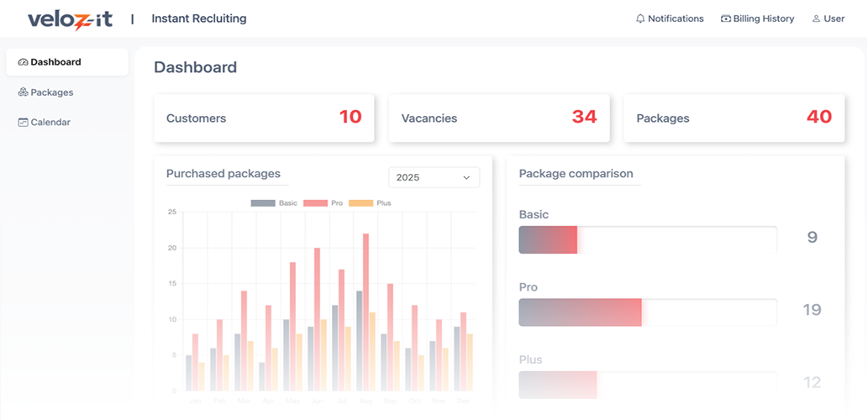Toggle Pro series in chart legend
This screenshot has width=868, height=420.
tap(324, 203)
